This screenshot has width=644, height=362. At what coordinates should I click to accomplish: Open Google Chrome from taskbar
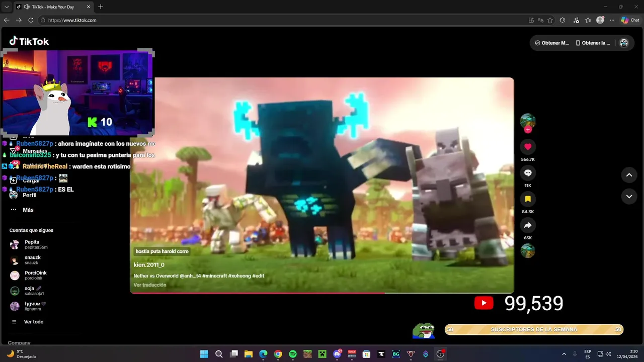(278, 354)
